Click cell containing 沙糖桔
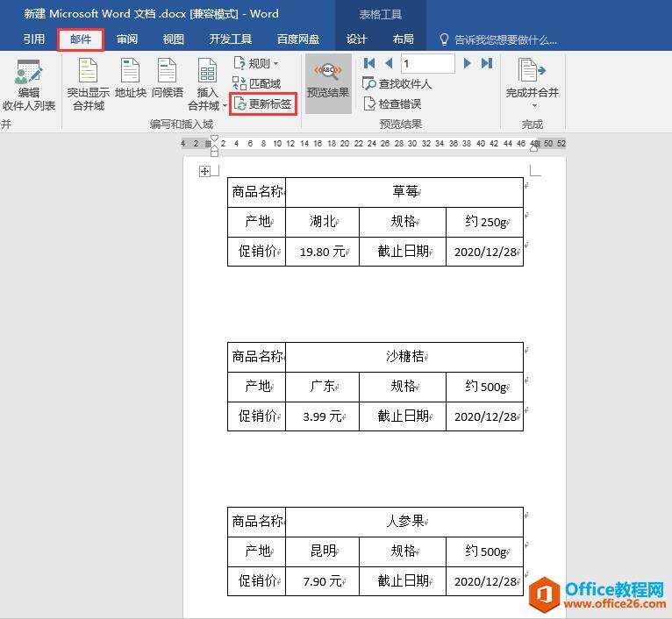The width and height of the screenshot is (672, 619). pyautogui.click(x=404, y=357)
